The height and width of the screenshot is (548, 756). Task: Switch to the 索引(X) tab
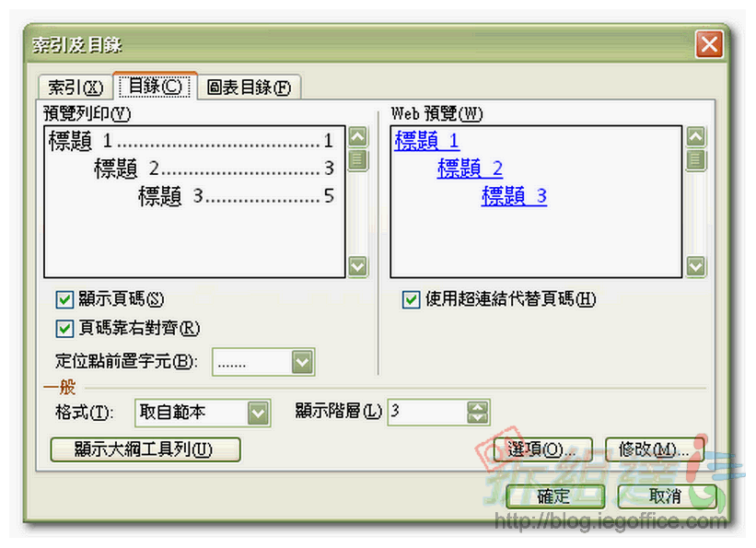(x=76, y=87)
